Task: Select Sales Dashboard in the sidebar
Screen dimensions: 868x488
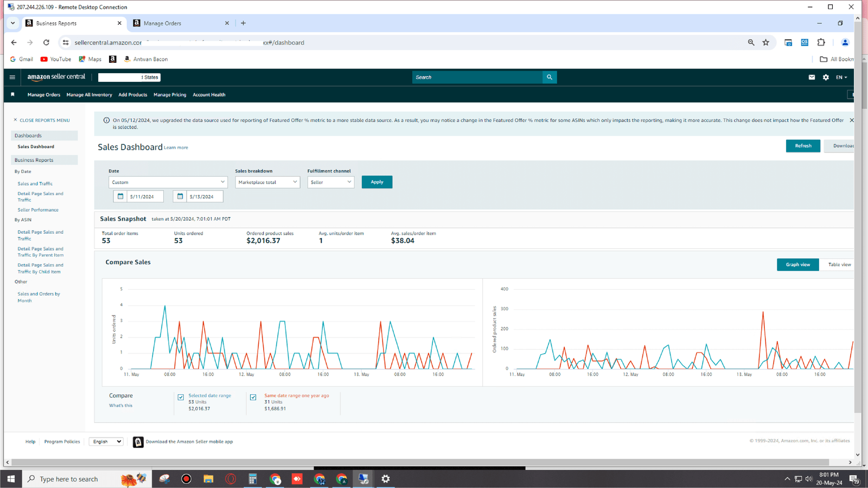Action: [36, 146]
